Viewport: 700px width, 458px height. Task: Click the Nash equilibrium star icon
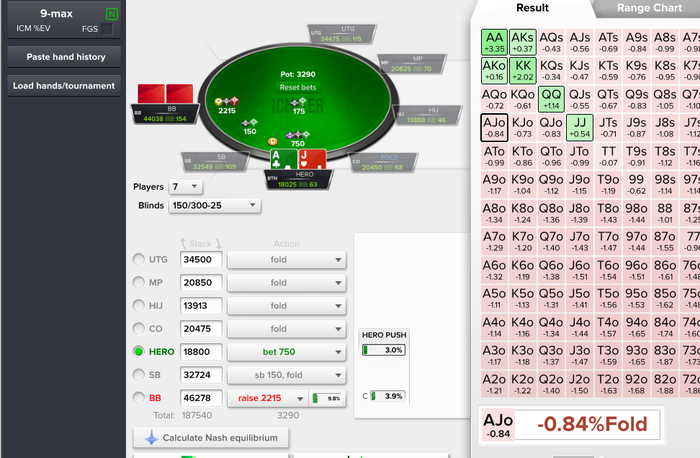(152, 438)
